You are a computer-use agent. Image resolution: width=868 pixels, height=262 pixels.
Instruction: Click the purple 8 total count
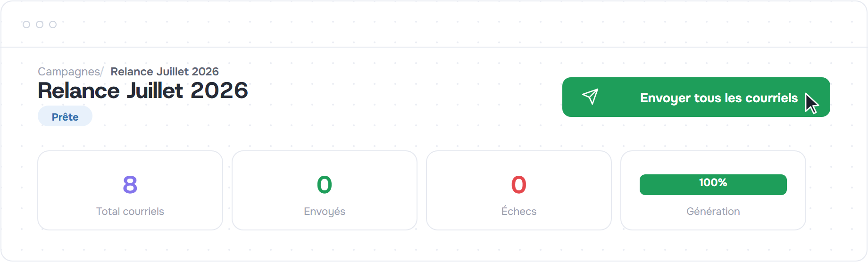[130, 185]
